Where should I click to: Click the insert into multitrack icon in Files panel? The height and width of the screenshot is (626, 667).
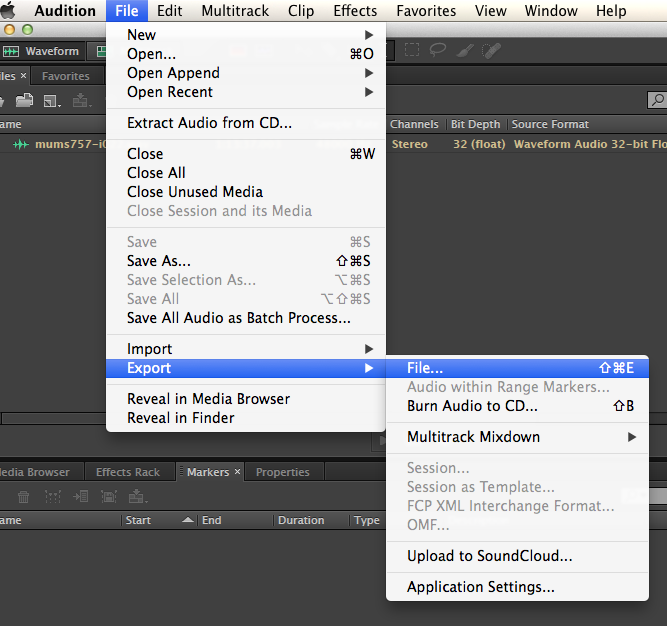click(82, 101)
